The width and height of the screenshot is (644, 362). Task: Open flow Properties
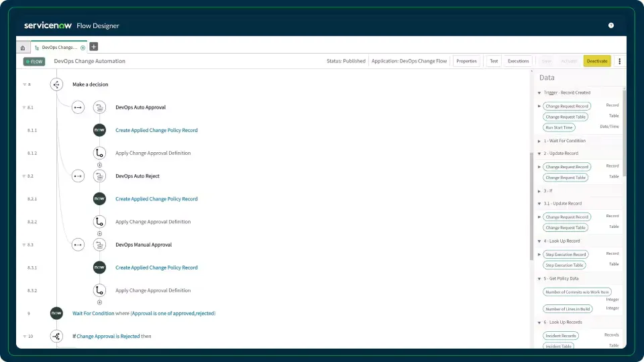coord(467,61)
